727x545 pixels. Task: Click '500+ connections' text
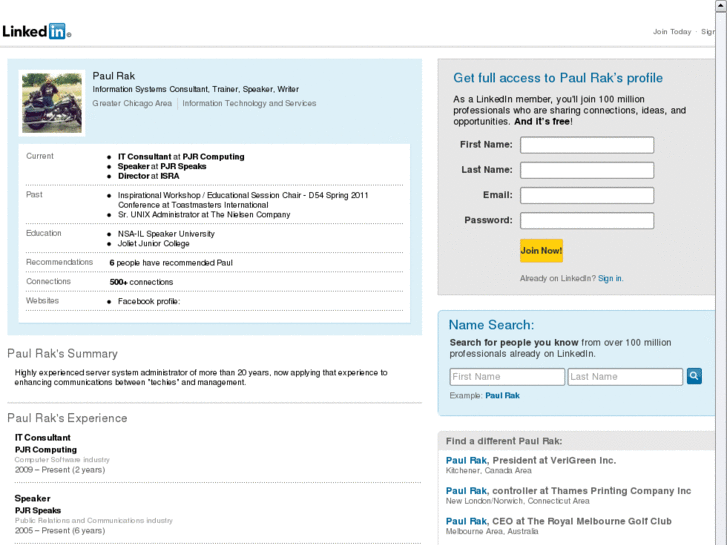tap(141, 282)
